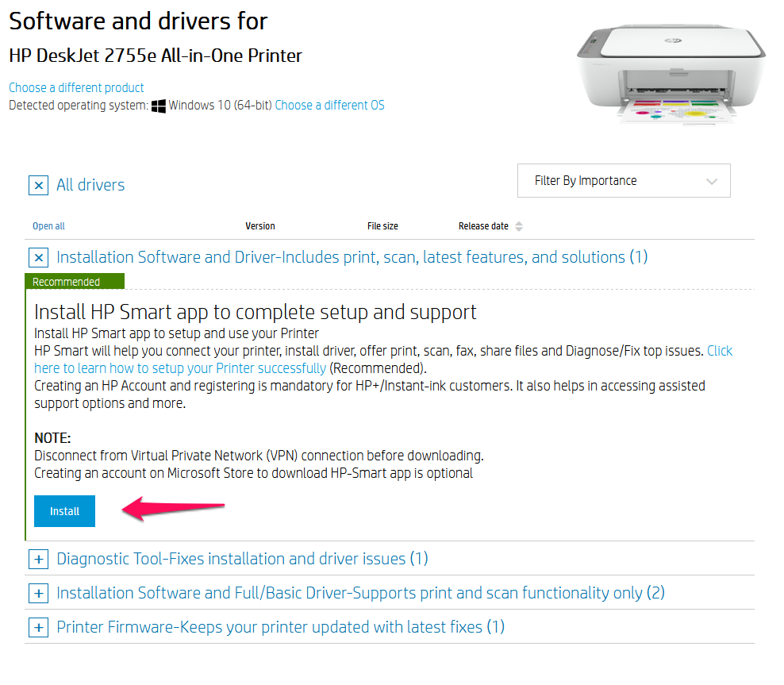Expand Installation Software and Full/Basic Driver section
The image size is (784, 685).
click(x=39, y=593)
